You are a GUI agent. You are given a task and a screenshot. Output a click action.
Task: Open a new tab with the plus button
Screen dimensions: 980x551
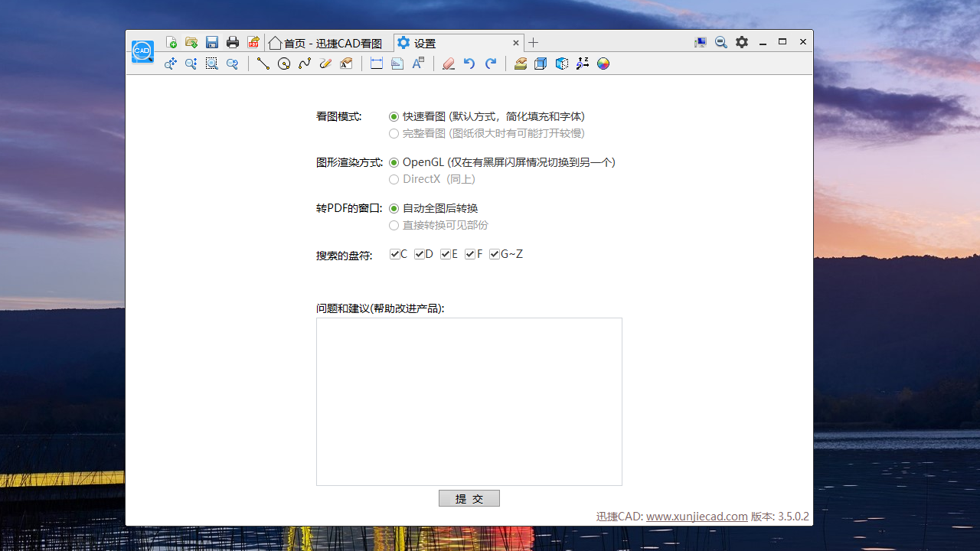531,42
